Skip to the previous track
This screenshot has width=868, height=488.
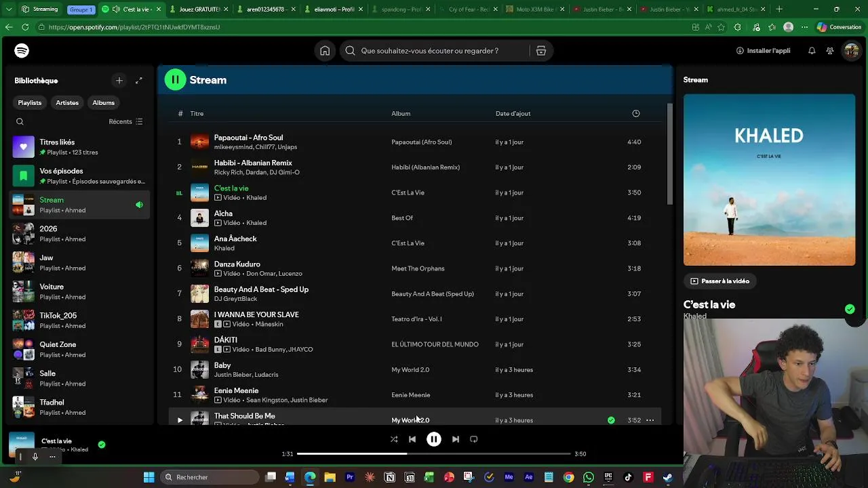[412, 439]
